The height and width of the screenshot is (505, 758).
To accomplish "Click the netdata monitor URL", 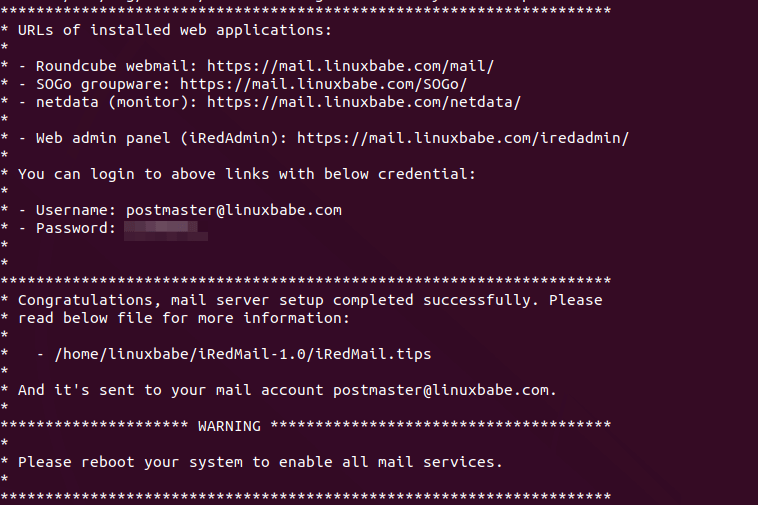I will coord(364,102).
